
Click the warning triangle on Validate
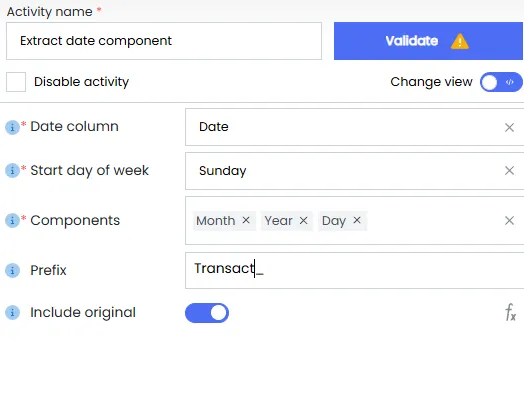tap(460, 41)
